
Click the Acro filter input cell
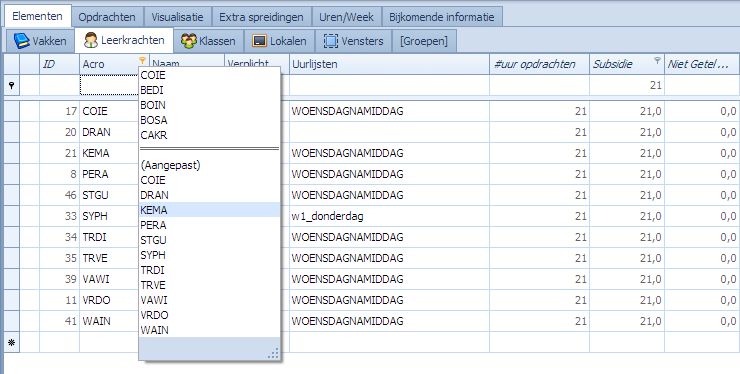[x=109, y=85]
